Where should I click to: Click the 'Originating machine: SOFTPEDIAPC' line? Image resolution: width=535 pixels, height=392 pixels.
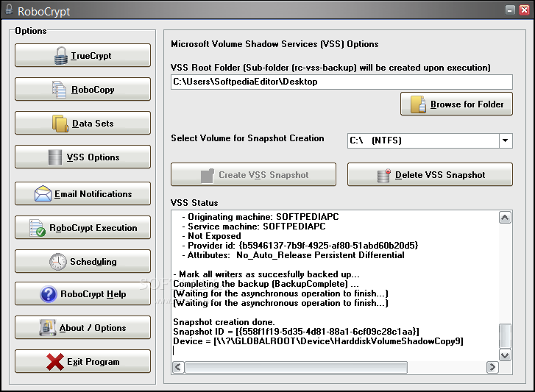tap(261, 217)
